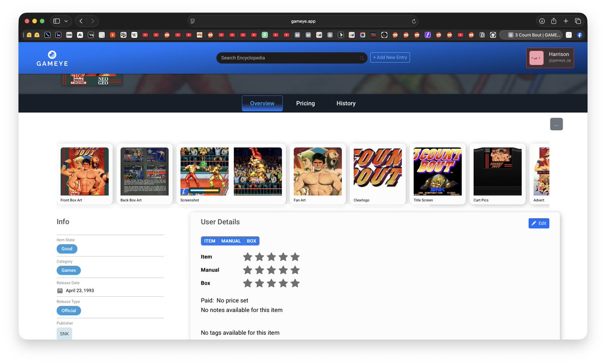Click the Safari share icon
606x364 pixels.
coord(554,21)
